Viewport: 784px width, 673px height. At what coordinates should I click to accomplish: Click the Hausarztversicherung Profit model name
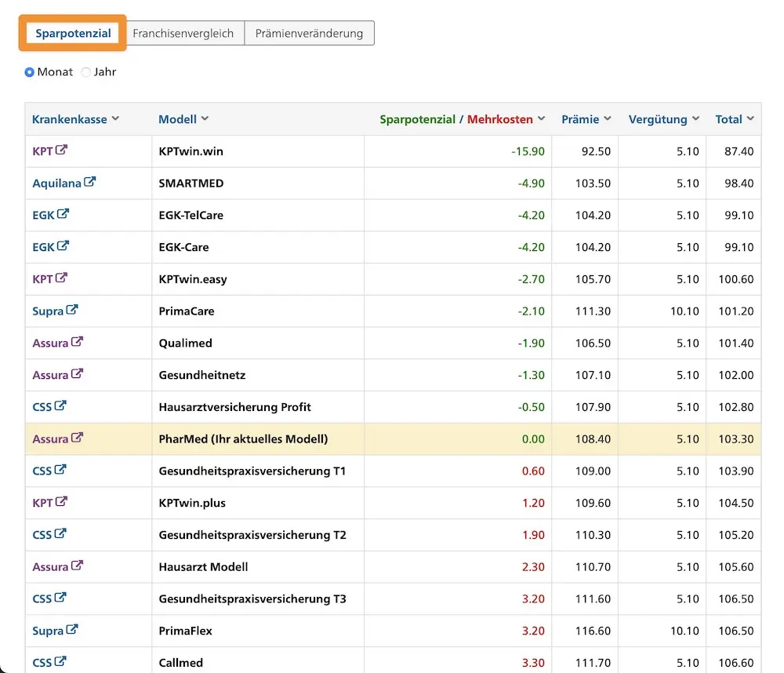[235, 407]
